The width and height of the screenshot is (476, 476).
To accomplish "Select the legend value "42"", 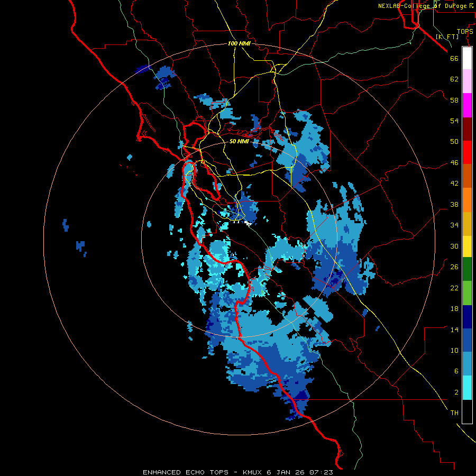I will 454,184.
